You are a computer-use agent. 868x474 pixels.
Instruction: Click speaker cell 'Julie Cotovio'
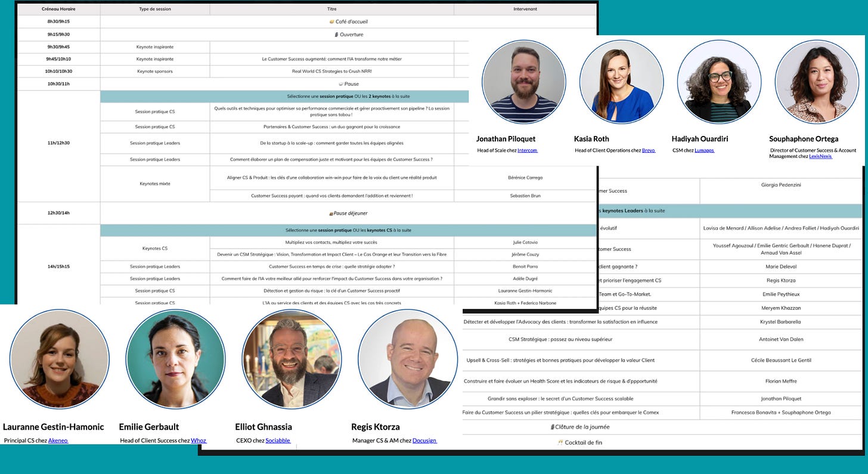click(x=525, y=243)
